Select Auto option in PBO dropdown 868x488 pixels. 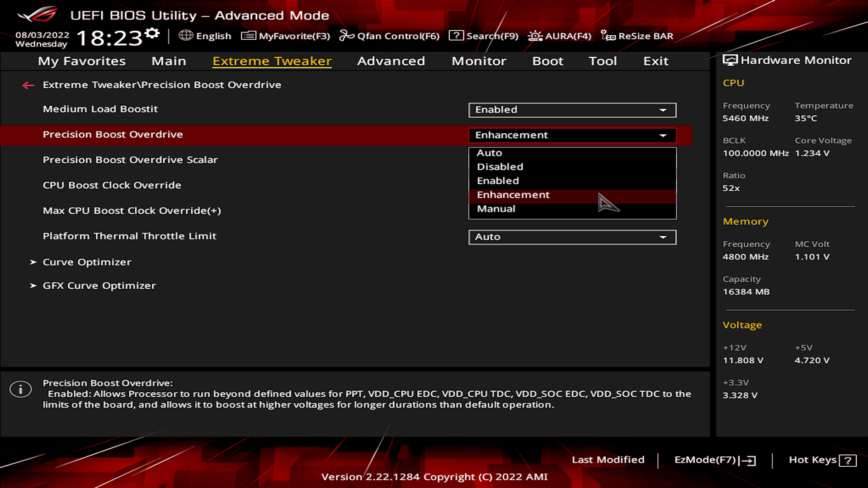click(x=490, y=153)
